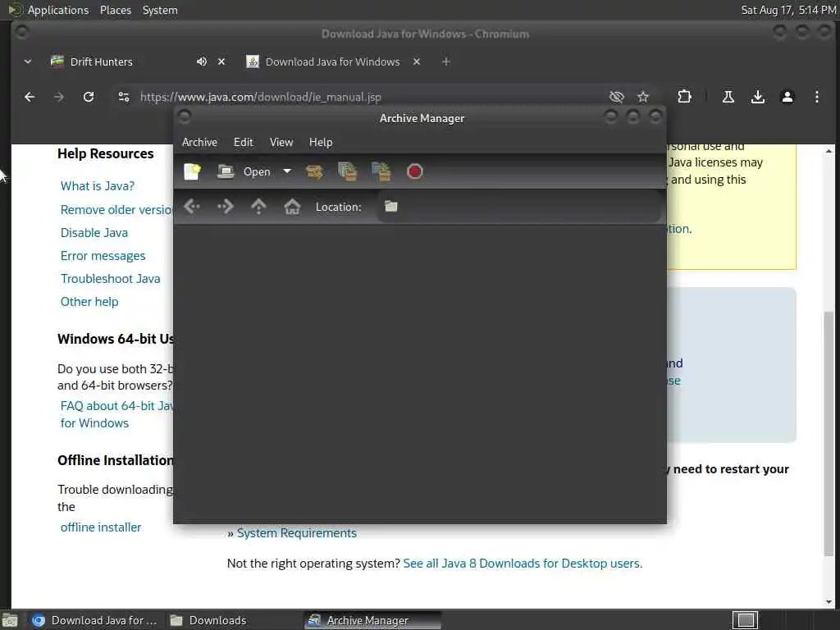
Task: Open the What is Java? link
Action: [x=98, y=186]
